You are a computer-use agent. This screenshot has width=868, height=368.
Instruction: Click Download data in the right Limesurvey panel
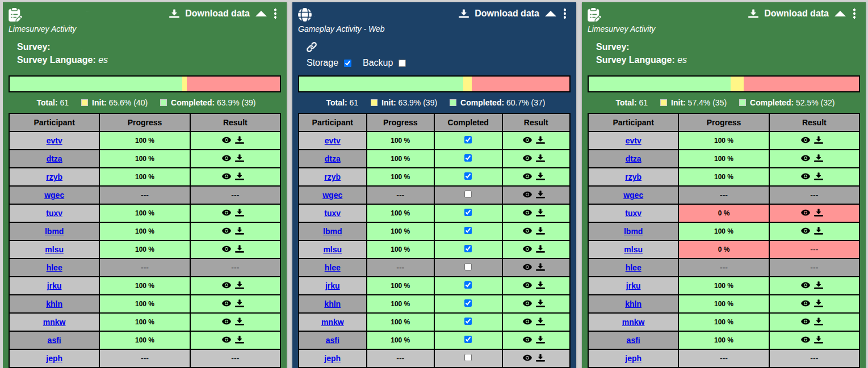pos(789,14)
